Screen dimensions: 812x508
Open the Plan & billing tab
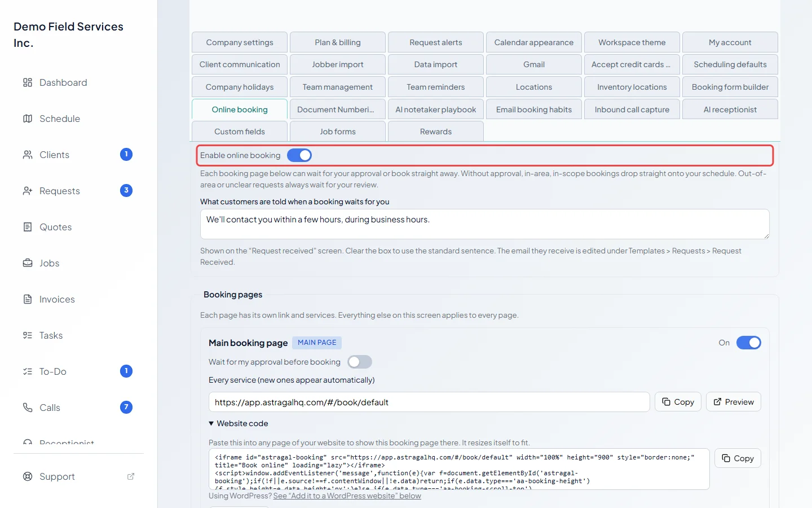pyautogui.click(x=338, y=42)
